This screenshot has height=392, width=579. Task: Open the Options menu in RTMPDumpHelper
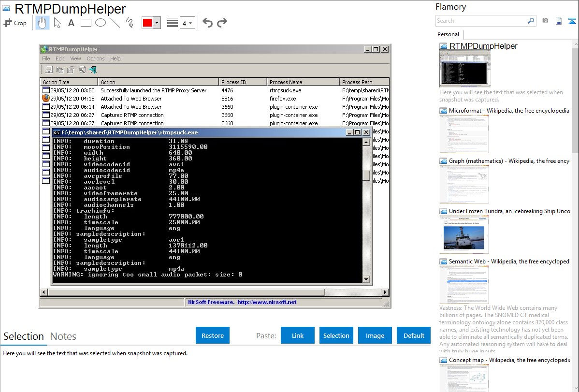(96, 58)
